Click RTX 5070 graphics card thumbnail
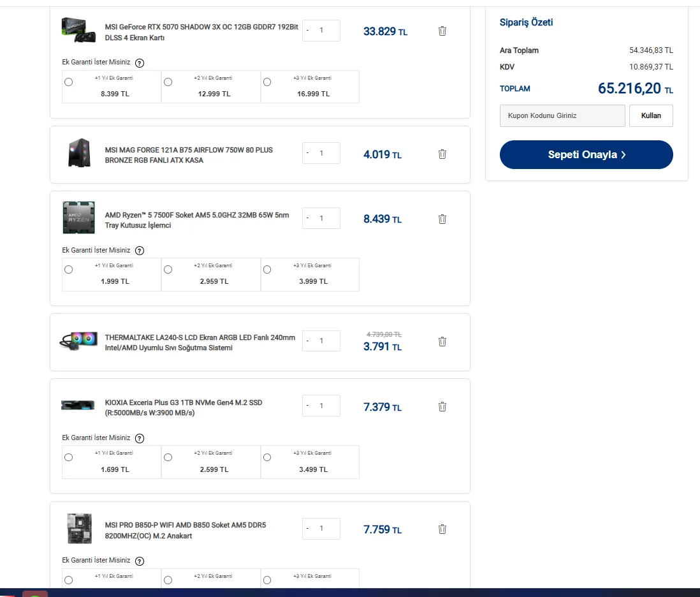 tap(78, 30)
